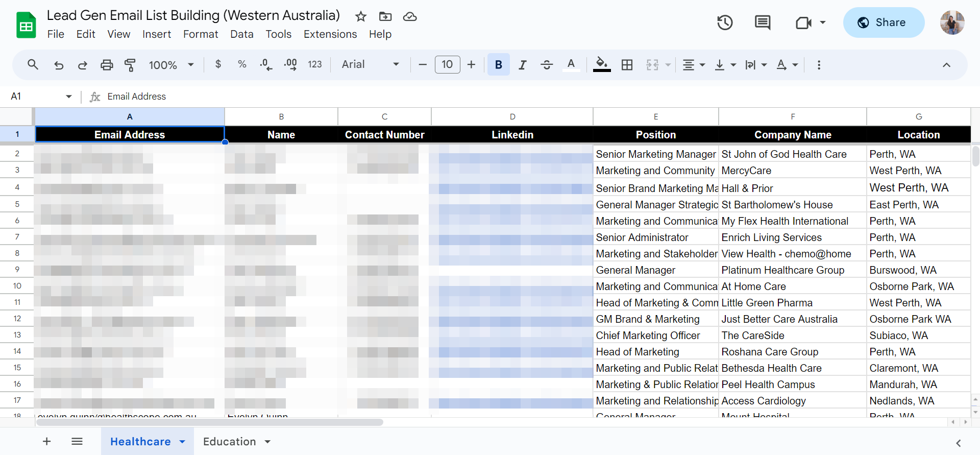Screen dimensions: 980x455
Task: Switch to the Education sheet tab
Action: [x=230, y=442]
